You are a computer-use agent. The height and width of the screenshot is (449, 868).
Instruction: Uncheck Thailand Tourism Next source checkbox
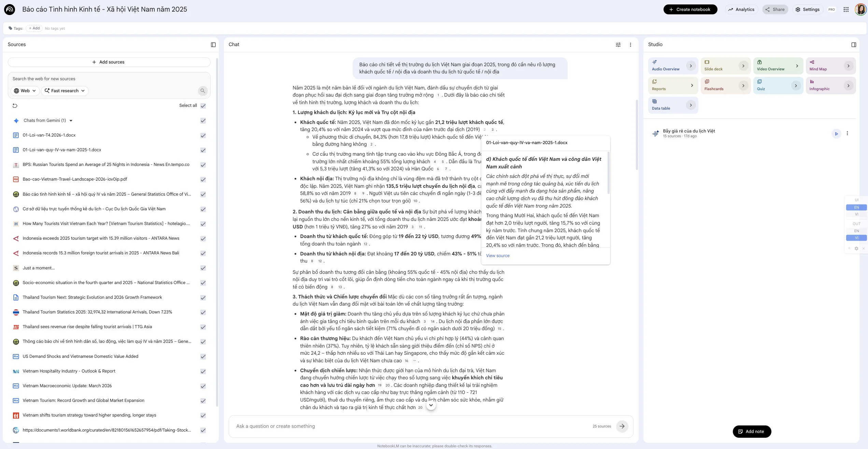203,298
